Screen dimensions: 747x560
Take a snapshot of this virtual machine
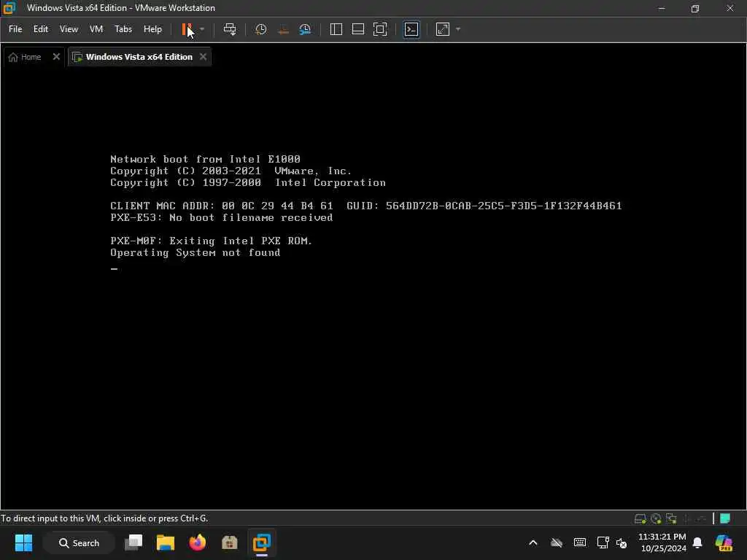point(260,29)
